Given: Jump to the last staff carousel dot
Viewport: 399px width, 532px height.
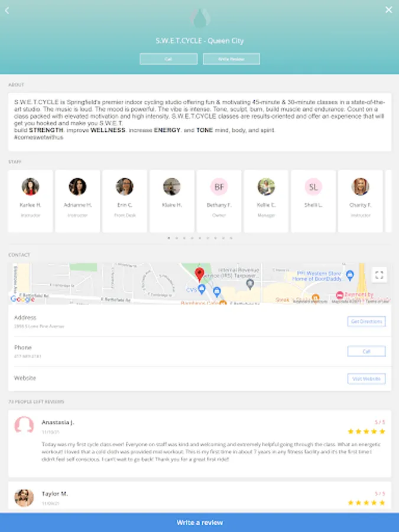Looking at the screenshot, I should point(231,238).
